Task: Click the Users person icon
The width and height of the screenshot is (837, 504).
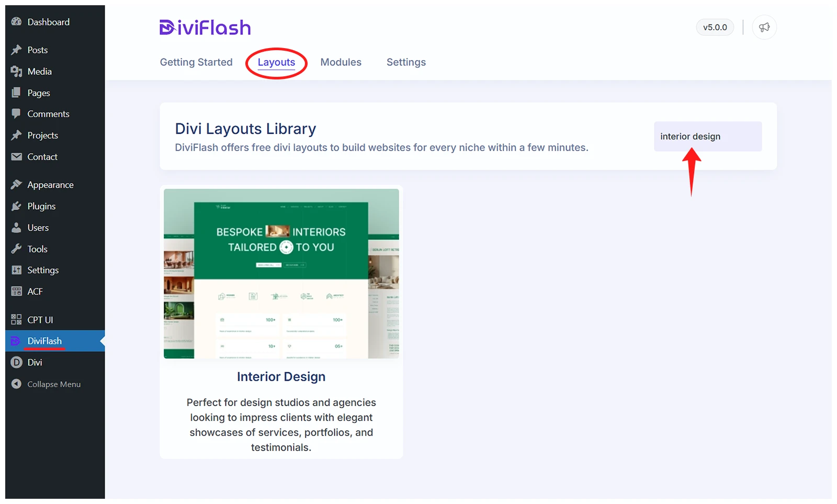Action: [x=17, y=228]
